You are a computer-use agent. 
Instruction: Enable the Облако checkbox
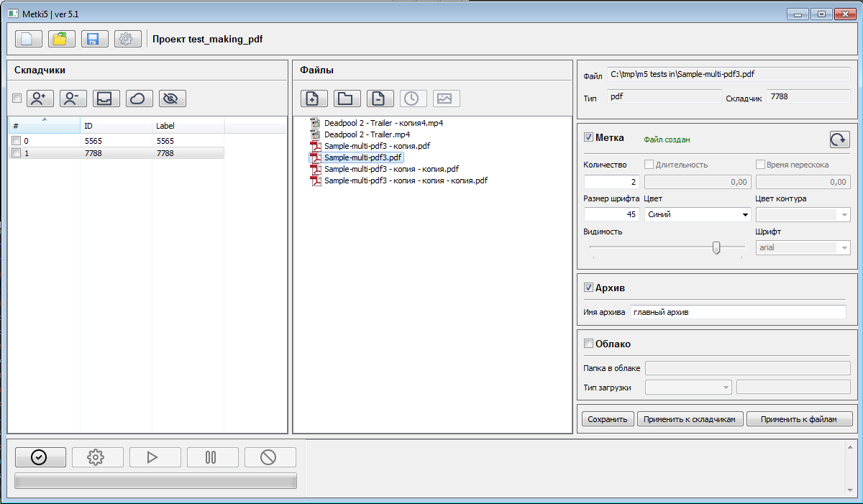tap(589, 344)
